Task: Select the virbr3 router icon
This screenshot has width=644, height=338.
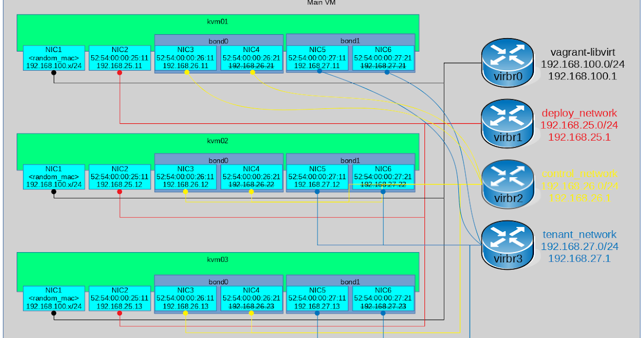Action: coord(507,246)
